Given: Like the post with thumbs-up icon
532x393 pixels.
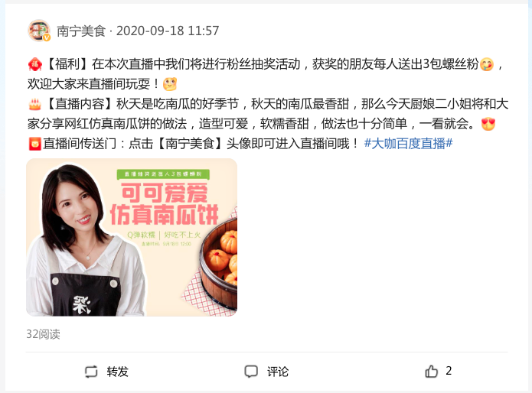Looking at the screenshot, I should tap(431, 371).
